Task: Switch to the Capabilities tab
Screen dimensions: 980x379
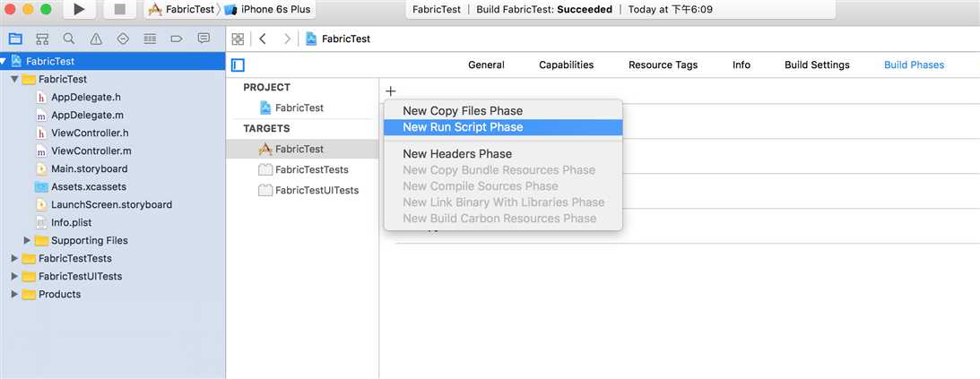Action: (x=567, y=65)
